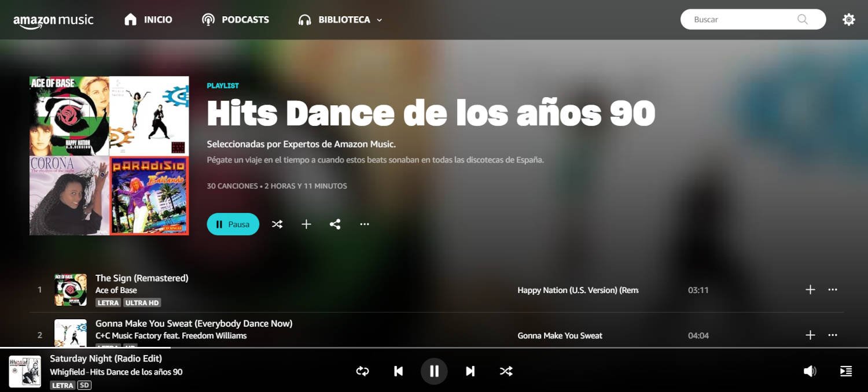This screenshot has width=868, height=392.
Task: Click the magnifying glass search icon
Action: pos(803,19)
